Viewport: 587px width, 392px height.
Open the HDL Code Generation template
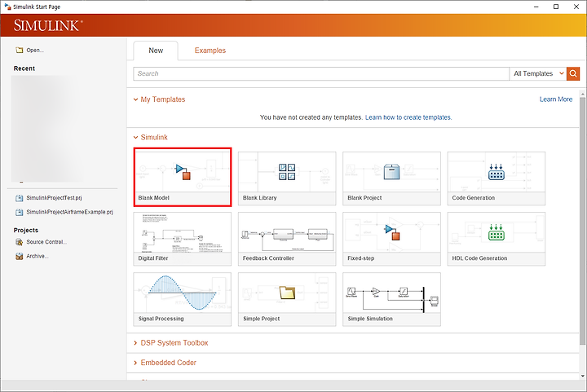click(x=497, y=239)
